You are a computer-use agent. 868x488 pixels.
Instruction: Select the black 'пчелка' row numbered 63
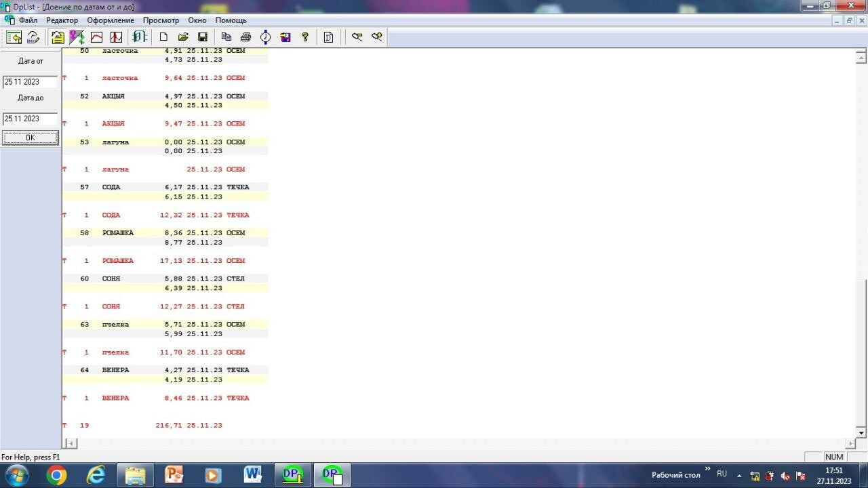(165, 325)
